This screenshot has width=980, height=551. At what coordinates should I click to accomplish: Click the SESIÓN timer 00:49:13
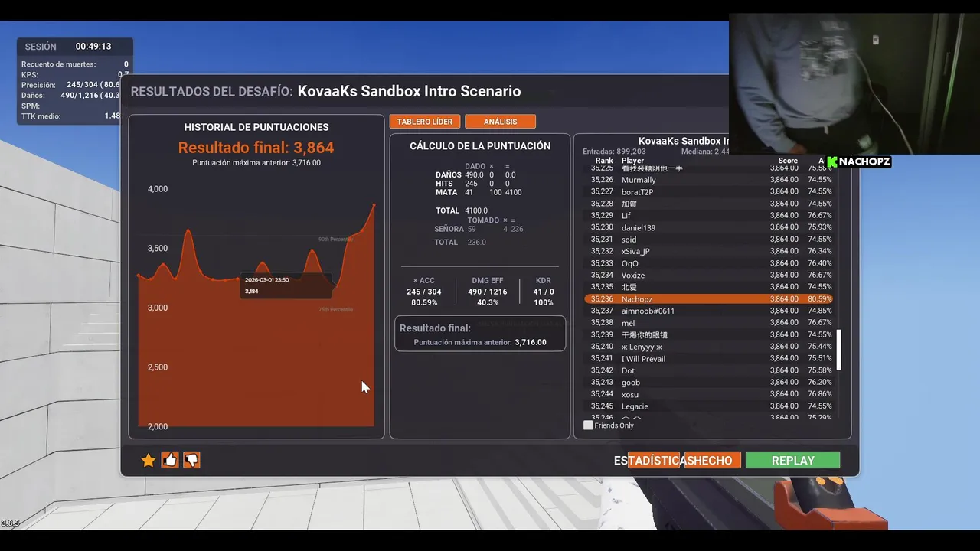[93, 47]
